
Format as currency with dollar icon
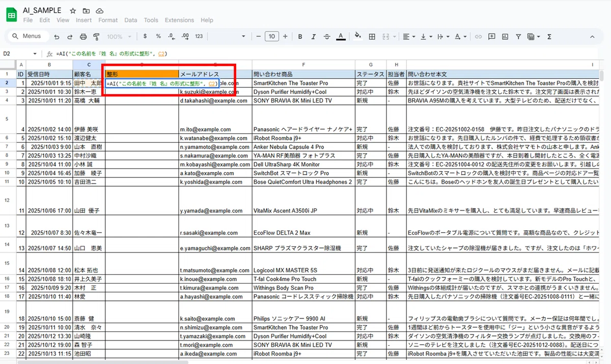click(x=145, y=37)
